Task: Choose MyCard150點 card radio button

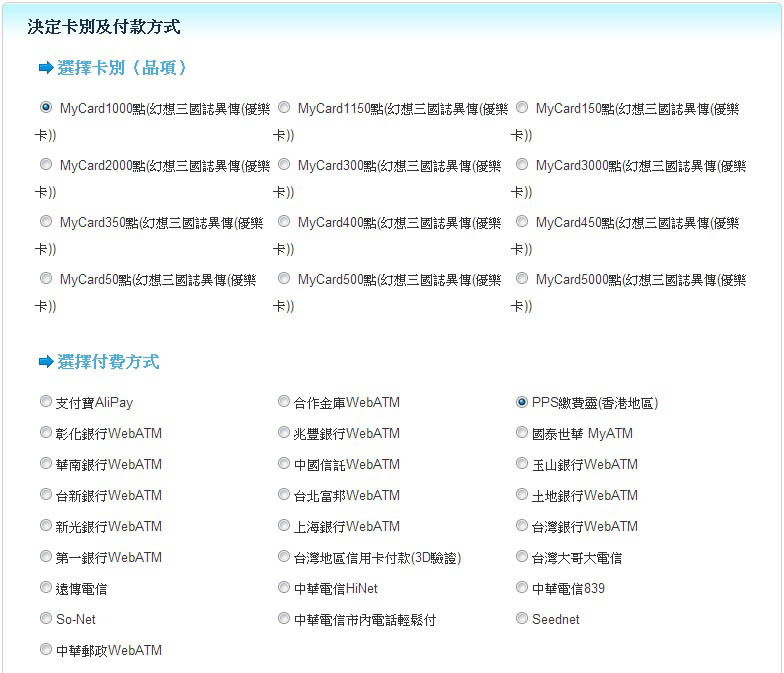Action: 522,108
